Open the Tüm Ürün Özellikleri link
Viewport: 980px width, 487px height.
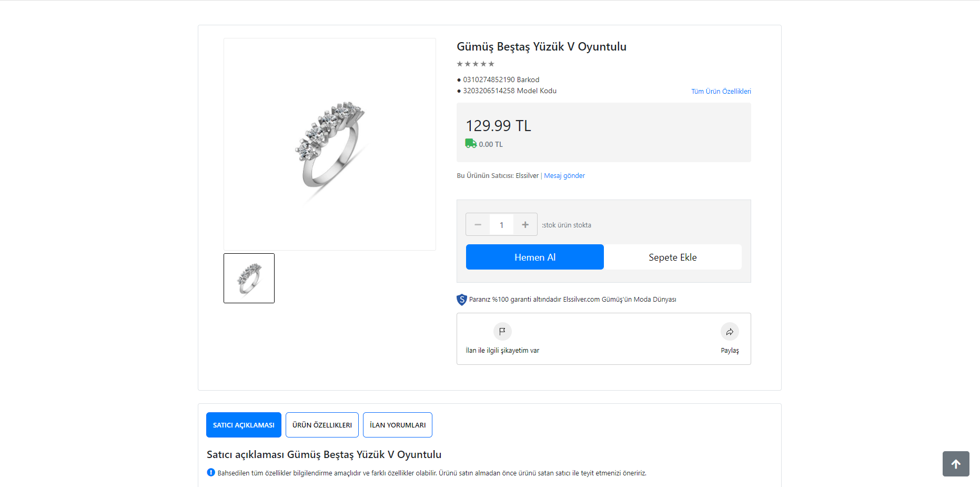pos(721,91)
